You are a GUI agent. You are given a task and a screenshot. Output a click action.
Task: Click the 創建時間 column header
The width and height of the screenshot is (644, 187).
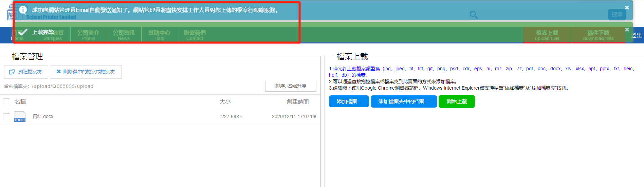pos(298,102)
